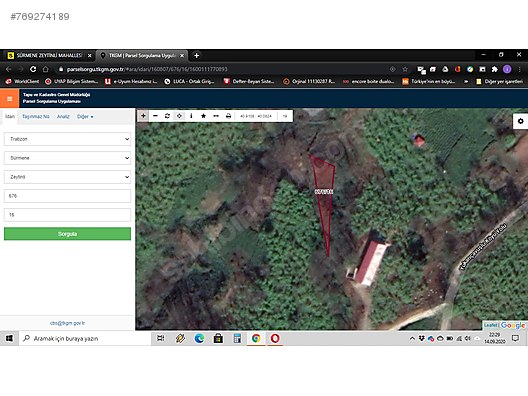The width and height of the screenshot is (528, 396).
Task: Go to browser home page
Action: (45, 69)
